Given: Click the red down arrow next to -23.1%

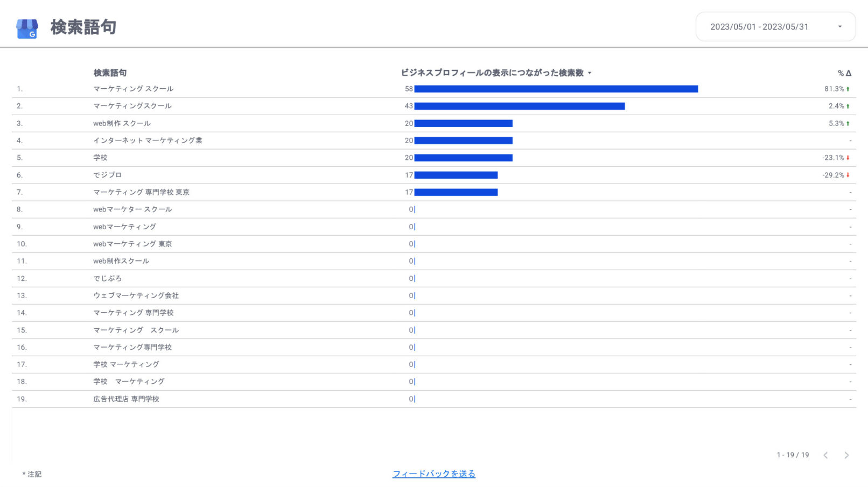Looking at the screenshot, I should tap(848, 158).
